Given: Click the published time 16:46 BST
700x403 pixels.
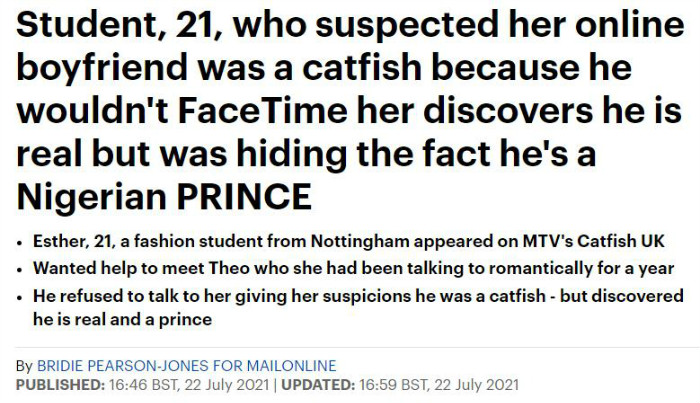Looking at the screenshot, I should coord(143,385).
